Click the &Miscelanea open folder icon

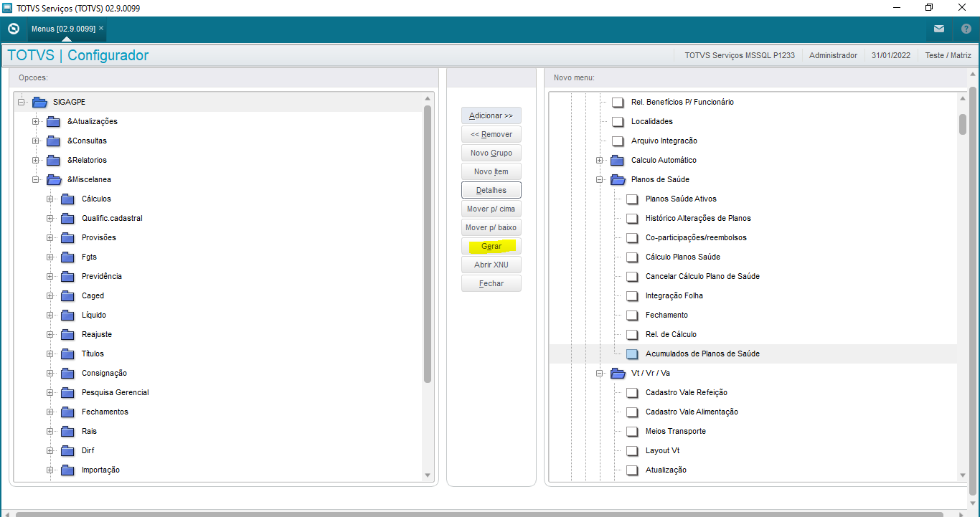54,179
